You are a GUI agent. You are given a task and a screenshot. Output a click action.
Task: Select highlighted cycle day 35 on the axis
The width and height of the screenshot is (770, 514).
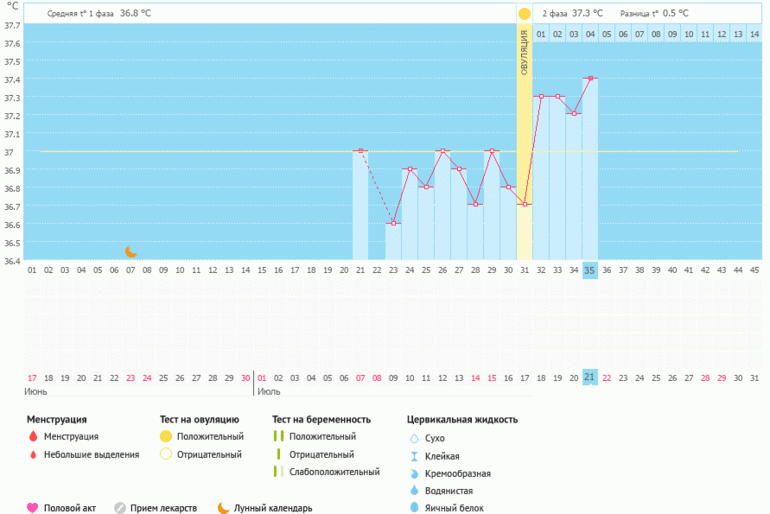point(590,270)
